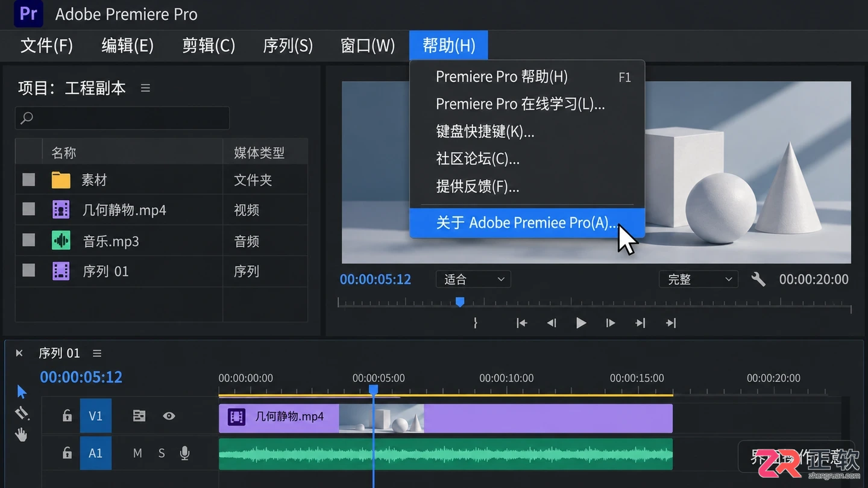
Task: Go to previous edit point
Action: [522, 323]
